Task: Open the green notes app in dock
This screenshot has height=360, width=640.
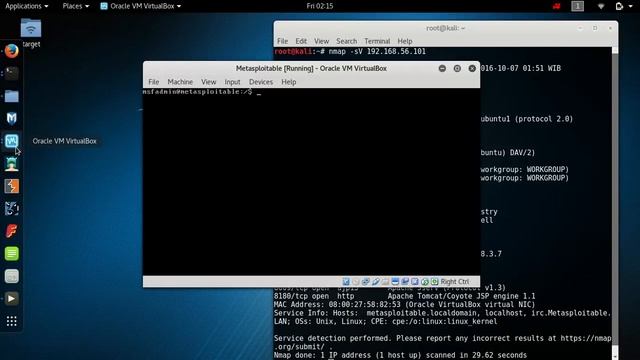Action: tap(11, 253)
